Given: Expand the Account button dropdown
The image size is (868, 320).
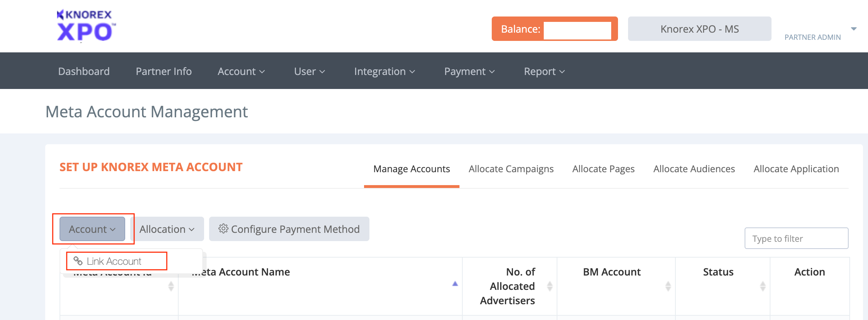Looking at the screenshot, I should [92, 229].
